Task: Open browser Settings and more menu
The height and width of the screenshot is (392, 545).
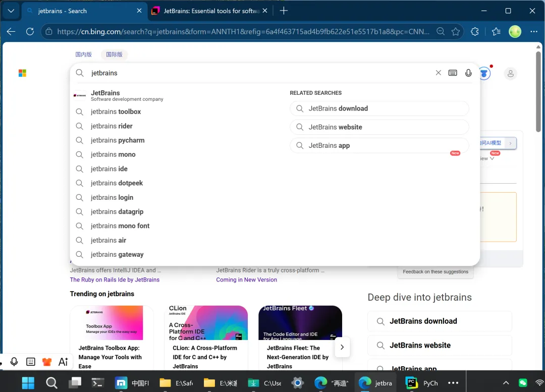Action: pos(534,32)
